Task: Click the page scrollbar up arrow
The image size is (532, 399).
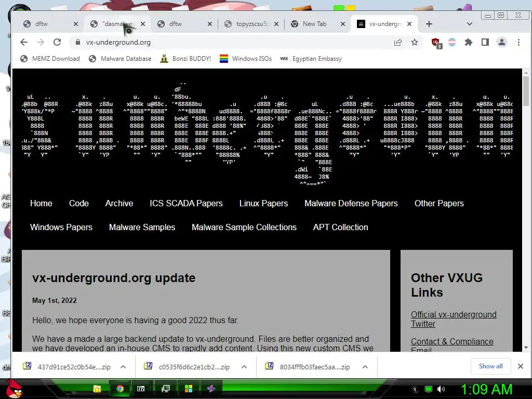Action: 526,73
